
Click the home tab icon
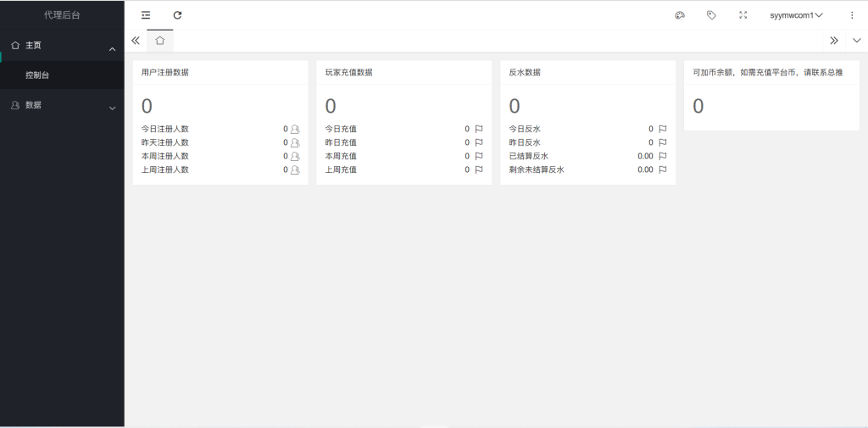coord(159,41)
